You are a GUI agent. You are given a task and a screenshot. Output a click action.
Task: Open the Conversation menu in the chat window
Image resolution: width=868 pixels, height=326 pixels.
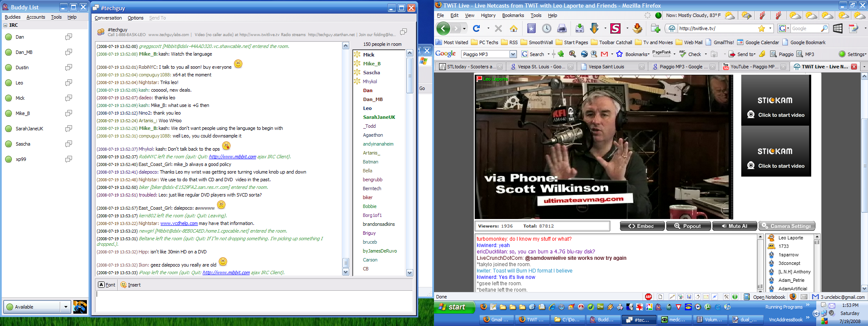108,18
